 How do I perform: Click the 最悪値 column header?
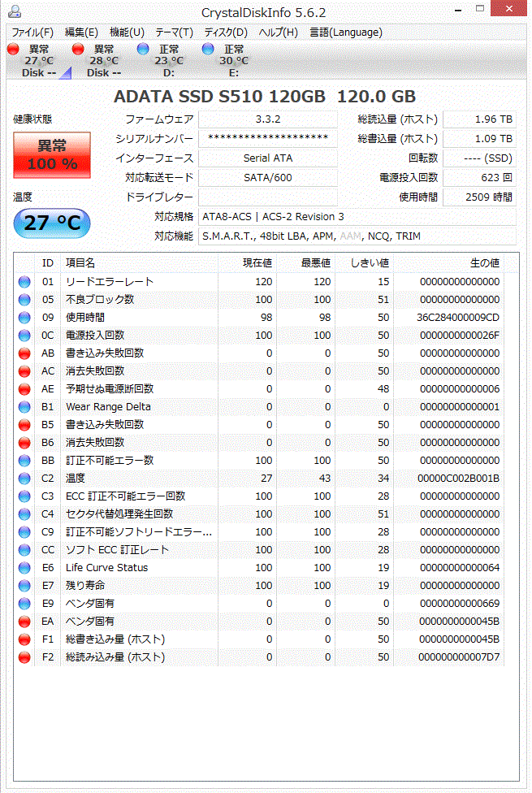point(305,263)
